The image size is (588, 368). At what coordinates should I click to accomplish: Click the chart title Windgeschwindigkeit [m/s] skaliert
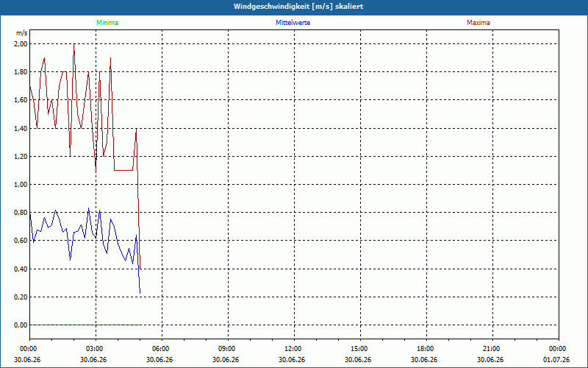pos(298,7)
